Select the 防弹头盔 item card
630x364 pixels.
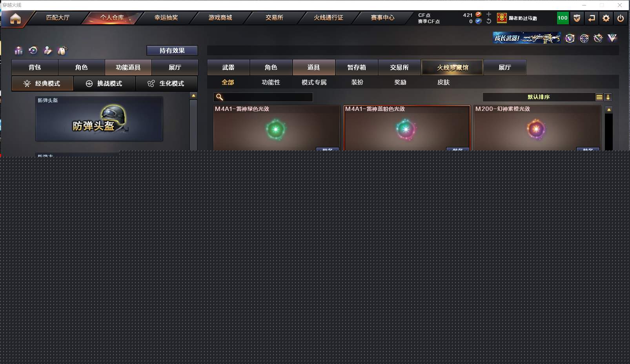coord(99,119)
